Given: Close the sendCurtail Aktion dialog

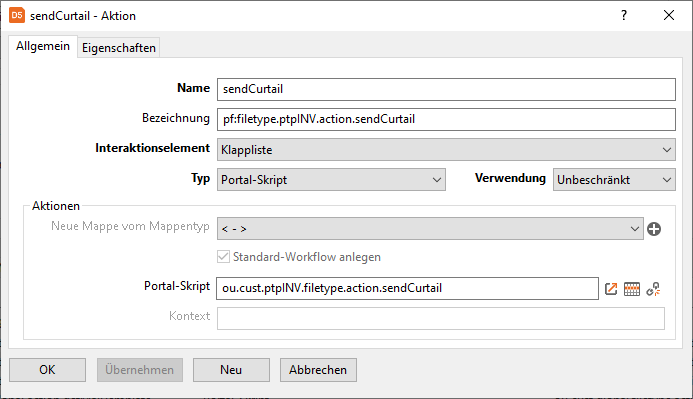Looking at the screenshot, I should click(x=669, y=15).
